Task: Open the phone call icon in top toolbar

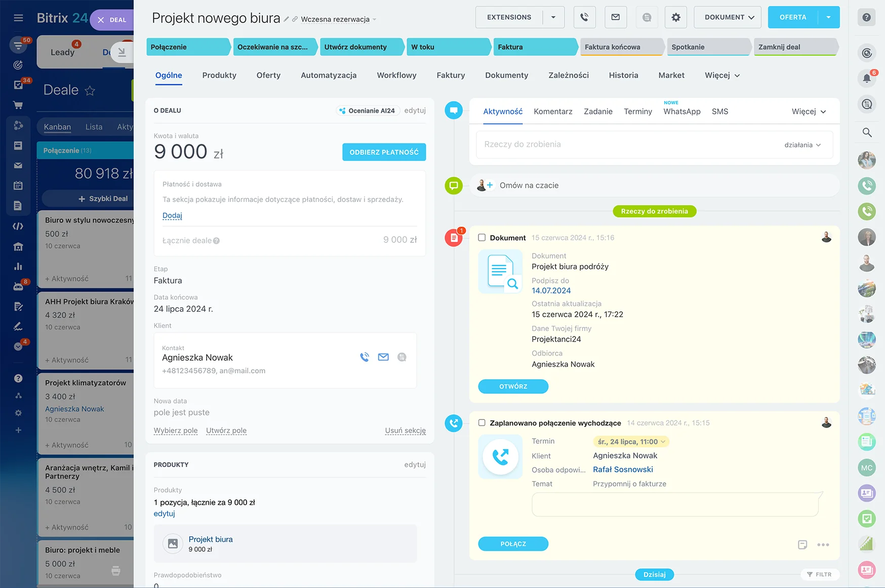Action: [584, 17]
